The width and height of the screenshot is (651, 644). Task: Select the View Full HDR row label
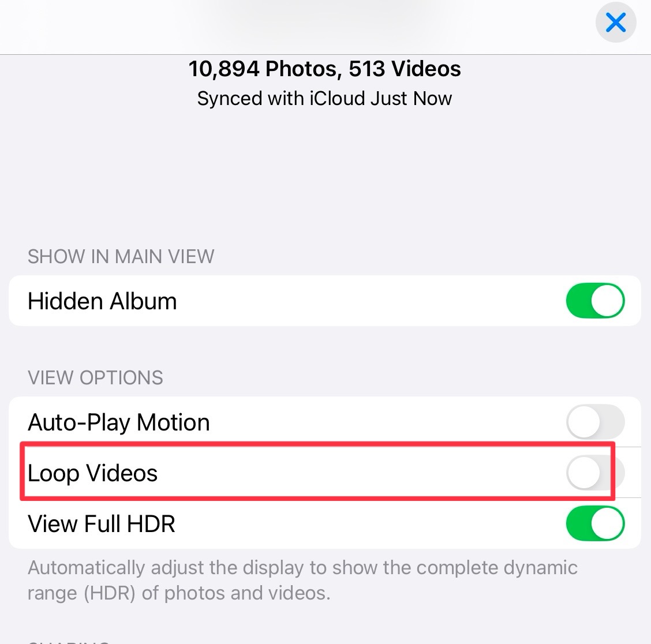point(102,523)
